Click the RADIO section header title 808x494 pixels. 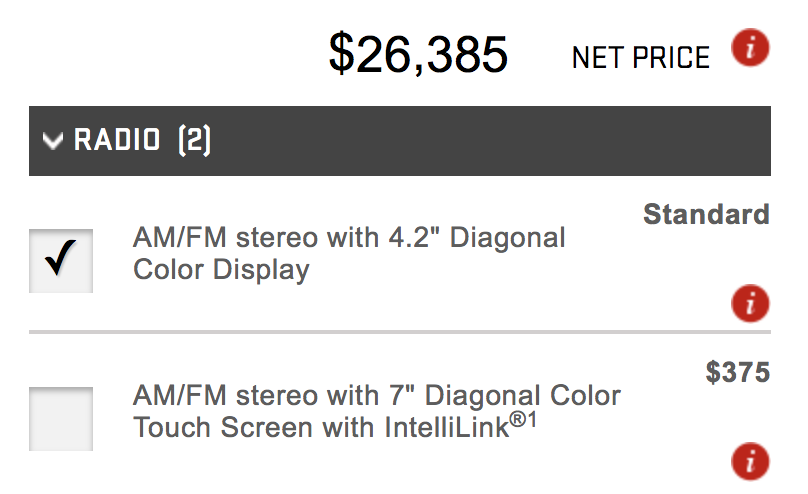(x=117, y=141)
